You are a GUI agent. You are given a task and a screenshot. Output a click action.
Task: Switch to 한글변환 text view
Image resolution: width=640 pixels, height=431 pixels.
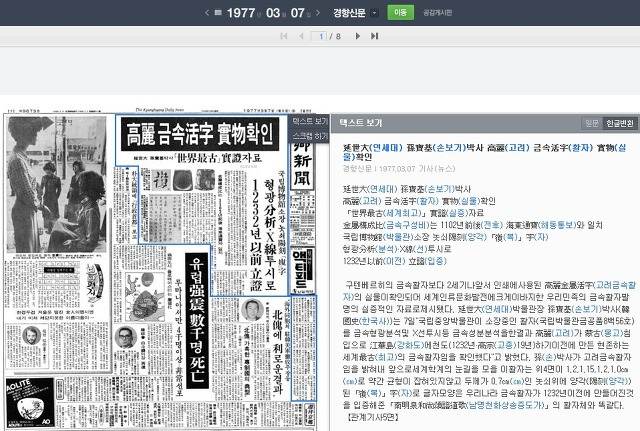pos(620,123)
